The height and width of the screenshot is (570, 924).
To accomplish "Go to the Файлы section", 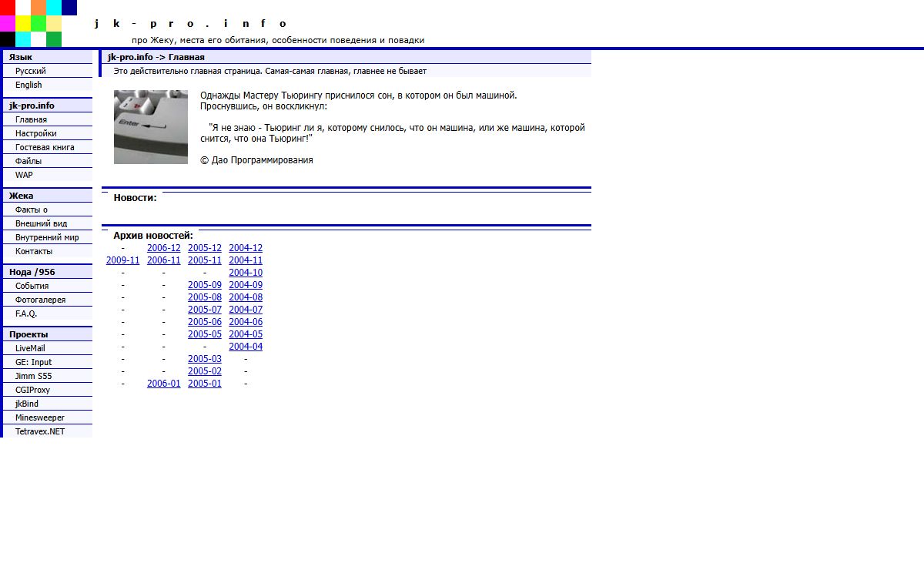I will coord(28,161).
